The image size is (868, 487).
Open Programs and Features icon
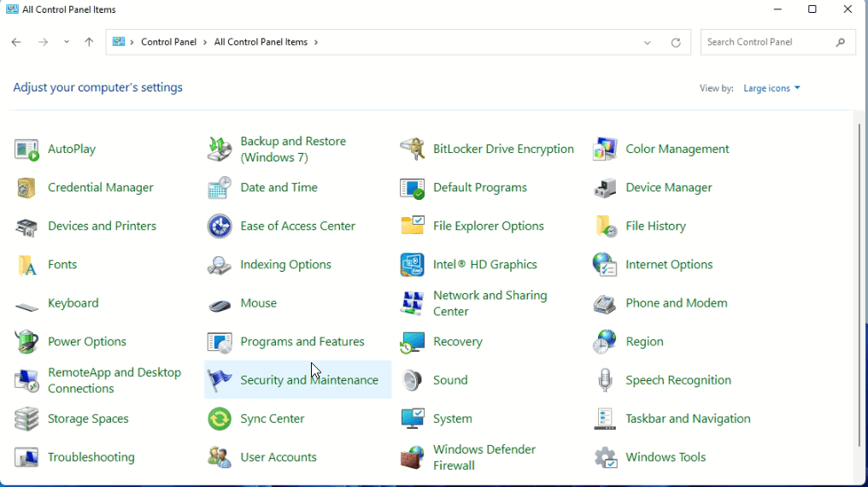(x=220, y=342)
